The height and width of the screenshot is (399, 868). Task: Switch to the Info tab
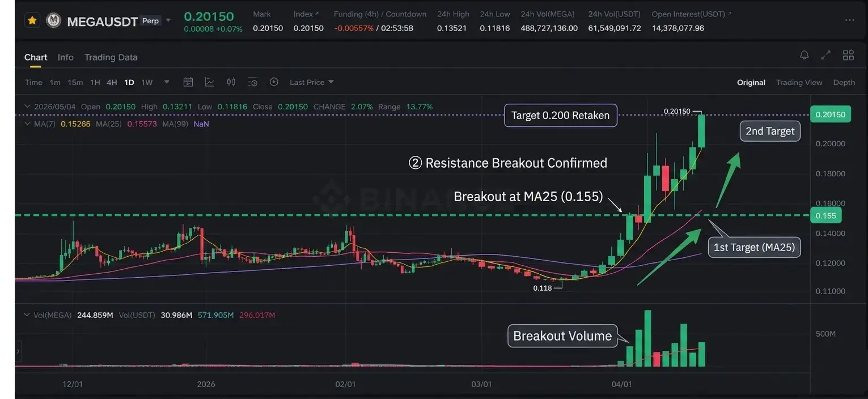coord(66,57)
